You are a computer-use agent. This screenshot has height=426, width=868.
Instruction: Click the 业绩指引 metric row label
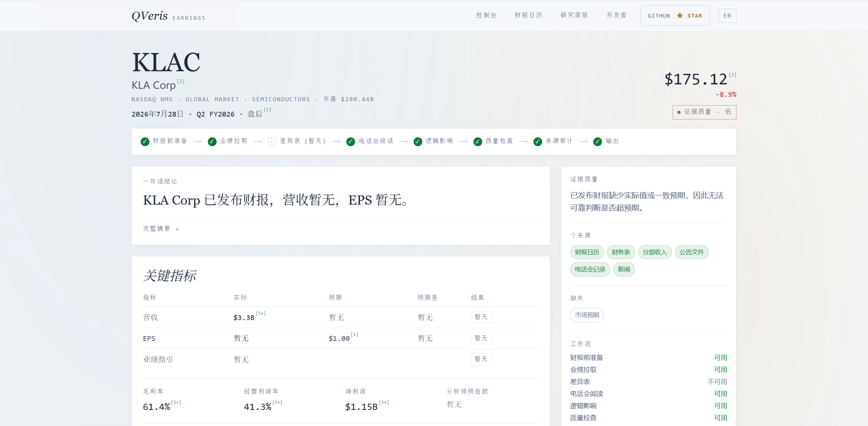pos(158,360)
